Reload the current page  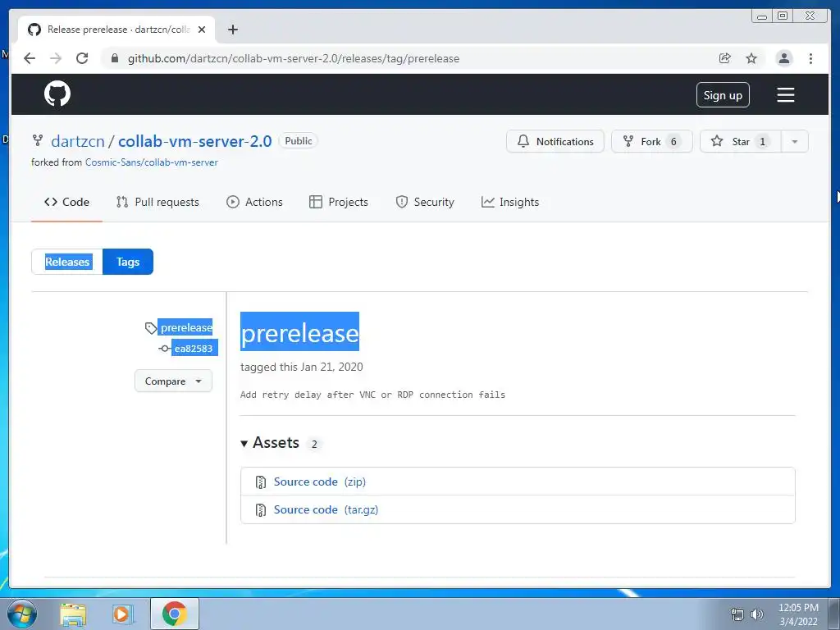click(x=82, y=58)
